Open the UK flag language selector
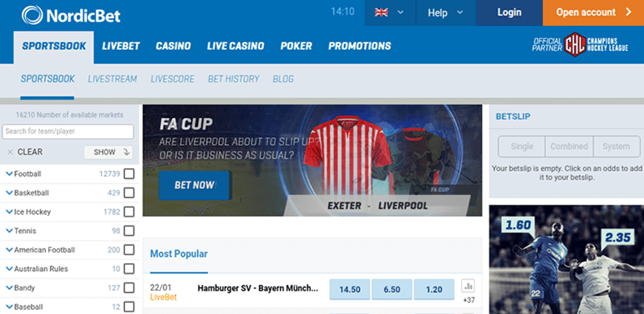Screen dimensions: 644x314 pyautogui.click(x=390, y=13)
